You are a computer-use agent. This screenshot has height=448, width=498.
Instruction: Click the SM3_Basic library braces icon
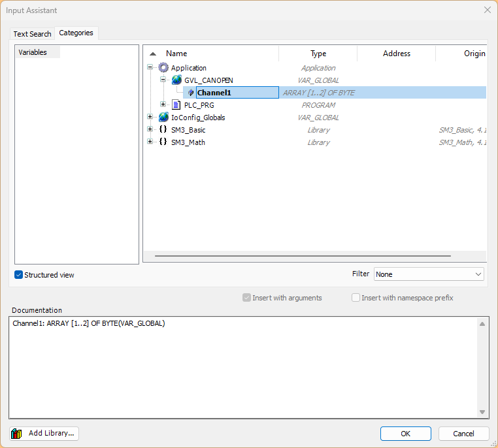coord(163,129)
